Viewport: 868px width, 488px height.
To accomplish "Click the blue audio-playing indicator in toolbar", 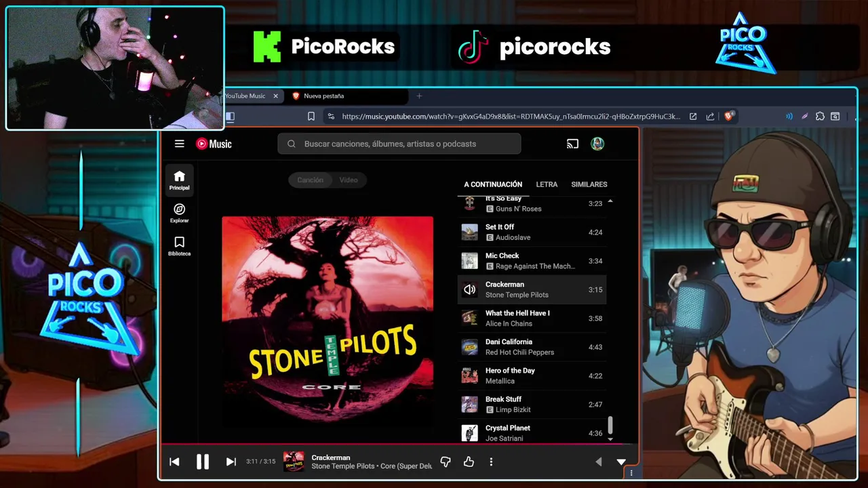I will (789, 117).
